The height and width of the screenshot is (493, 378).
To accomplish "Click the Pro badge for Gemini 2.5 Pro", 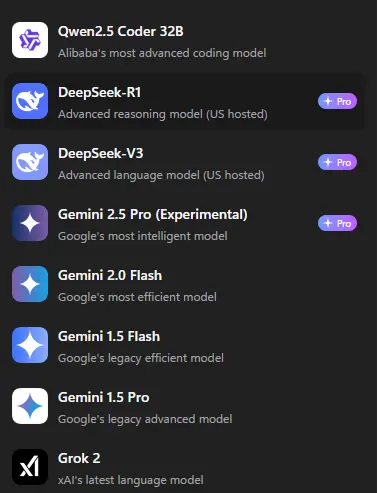I will [x=337, y=223].
